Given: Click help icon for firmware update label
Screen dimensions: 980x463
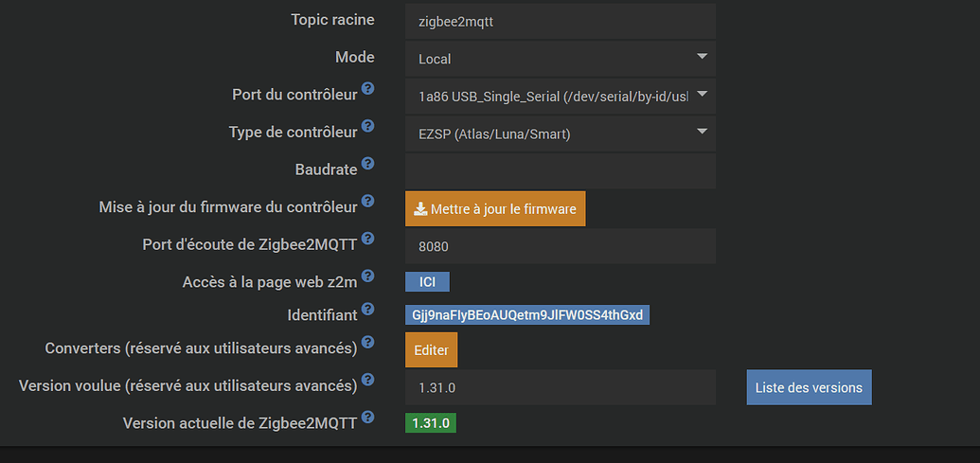Looking at the screenshot, I should pos(368,201).
